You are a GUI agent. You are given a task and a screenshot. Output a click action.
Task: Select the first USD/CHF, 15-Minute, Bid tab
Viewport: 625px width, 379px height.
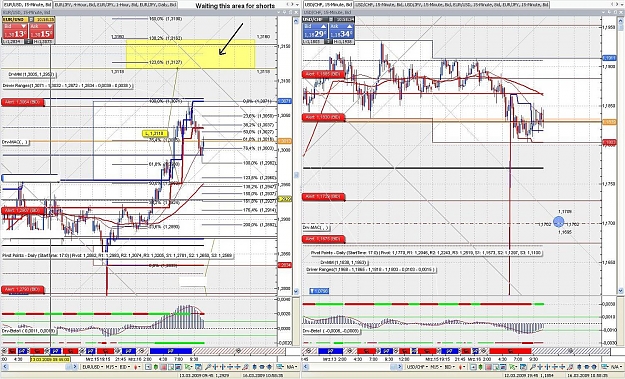point(328,5)
